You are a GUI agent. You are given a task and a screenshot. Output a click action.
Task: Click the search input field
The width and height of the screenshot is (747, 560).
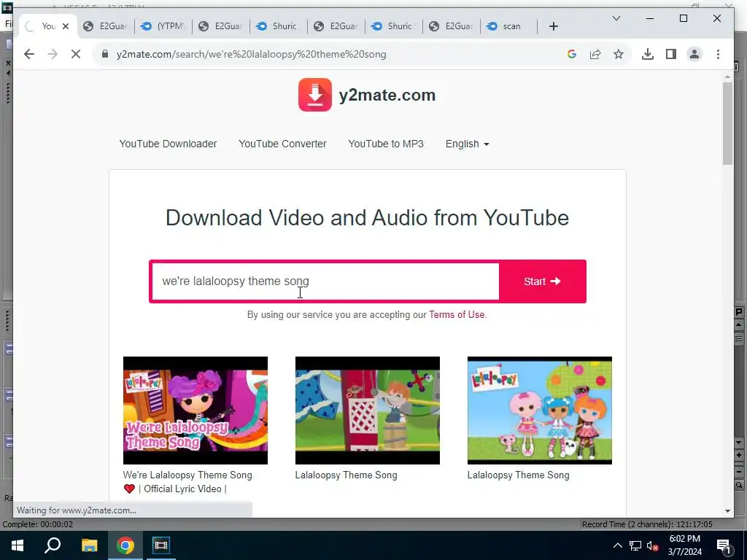tap(325, 281)
